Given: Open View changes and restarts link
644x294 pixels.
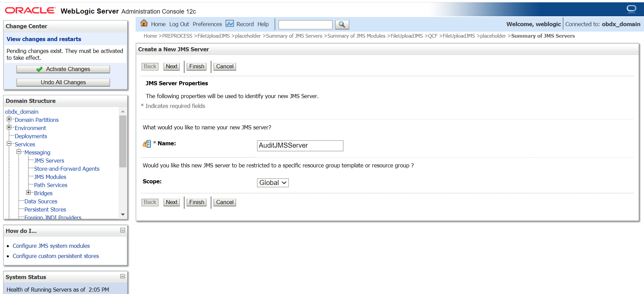Looking at the screenshot, I should click(44, 39).
